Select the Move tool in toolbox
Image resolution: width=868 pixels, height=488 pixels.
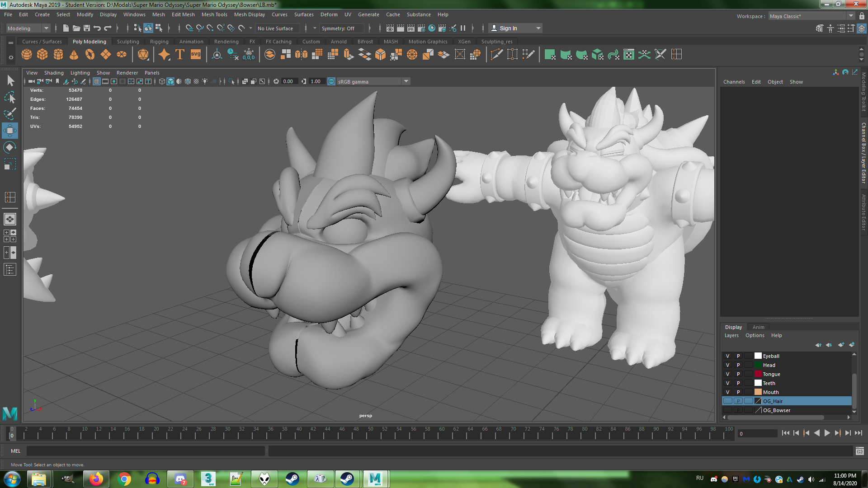[x=10, y=131]
